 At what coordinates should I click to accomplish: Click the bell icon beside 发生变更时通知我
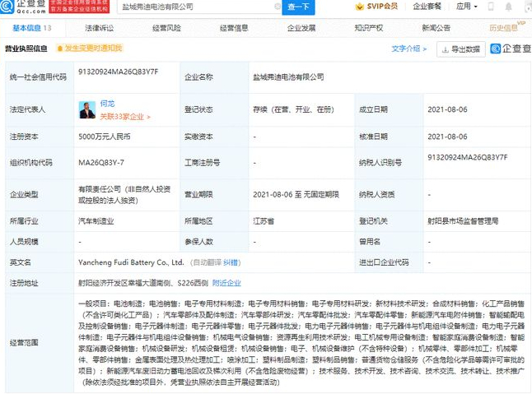click(60, 49)
